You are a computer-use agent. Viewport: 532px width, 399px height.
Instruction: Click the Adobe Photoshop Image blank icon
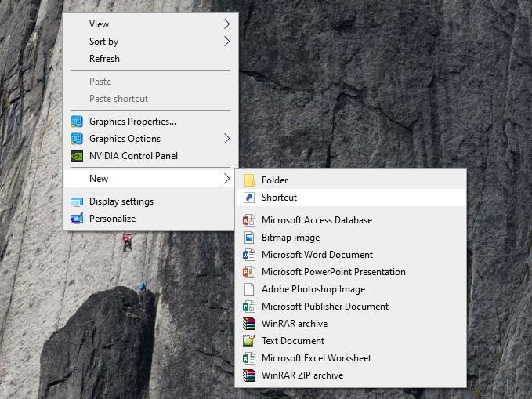(x=249, y=289)
